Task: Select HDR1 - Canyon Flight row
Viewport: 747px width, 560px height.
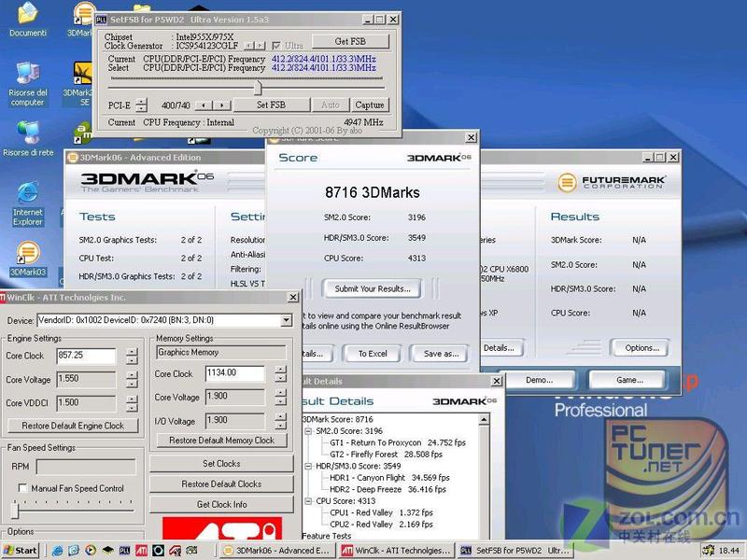Action: tap(389, 478)
